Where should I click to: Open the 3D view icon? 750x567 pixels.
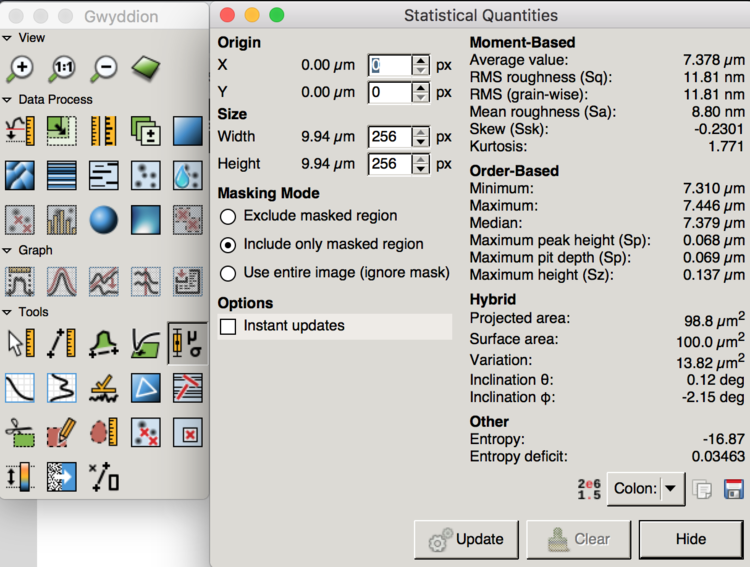(146, 68)
